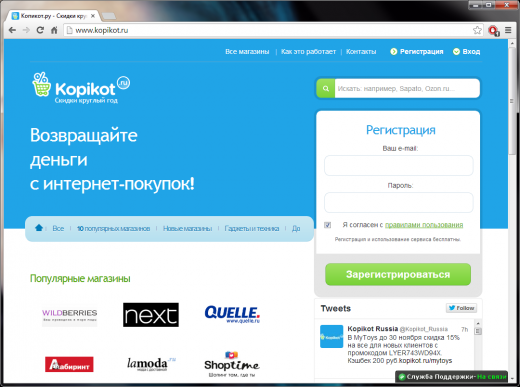The height and width of the screenshot is (387, 520).
Task: Open 'Как это работает' menu link
Action: 308,52
